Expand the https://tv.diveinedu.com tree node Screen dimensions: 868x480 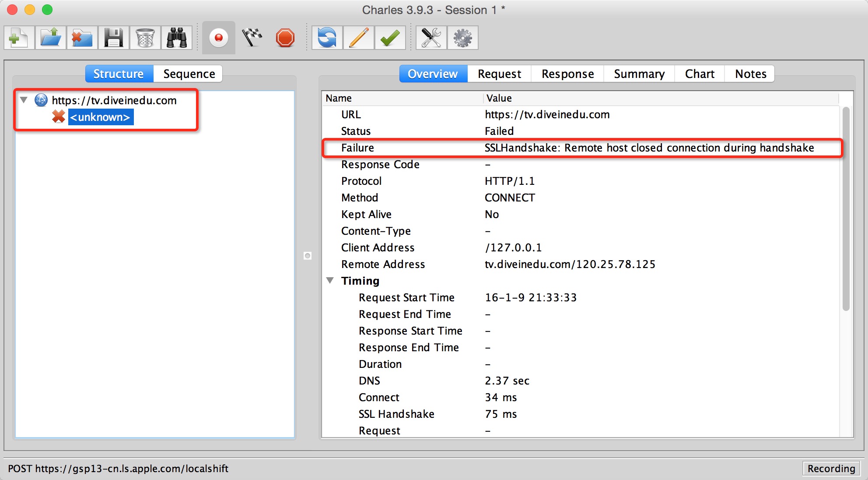click(25, 99)
